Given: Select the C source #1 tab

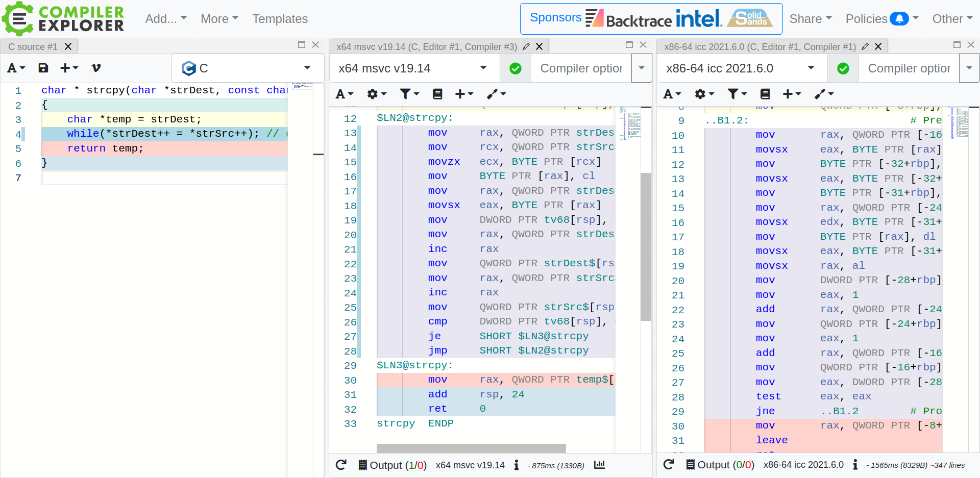Looking at the screenshot, I should 33,46.
